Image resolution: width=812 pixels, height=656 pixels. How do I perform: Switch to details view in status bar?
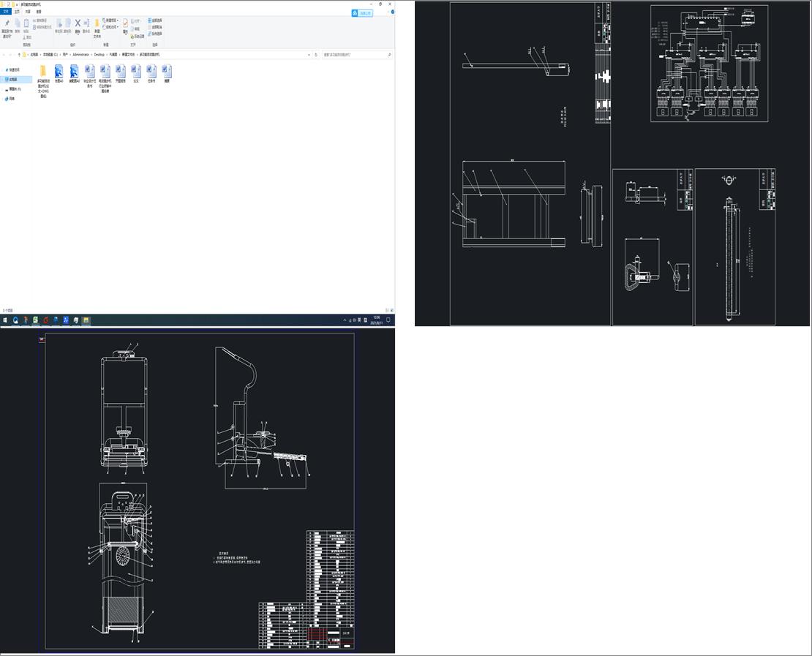(x=387, y=310)
